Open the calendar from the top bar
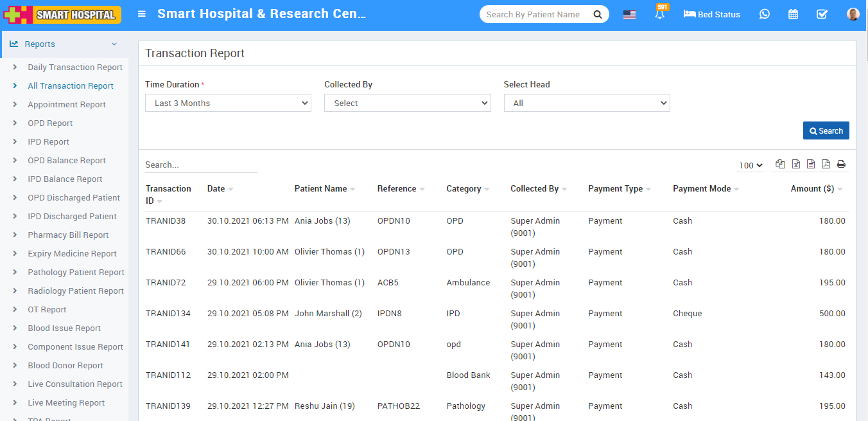Screen dimensions: 868x421 793,13
